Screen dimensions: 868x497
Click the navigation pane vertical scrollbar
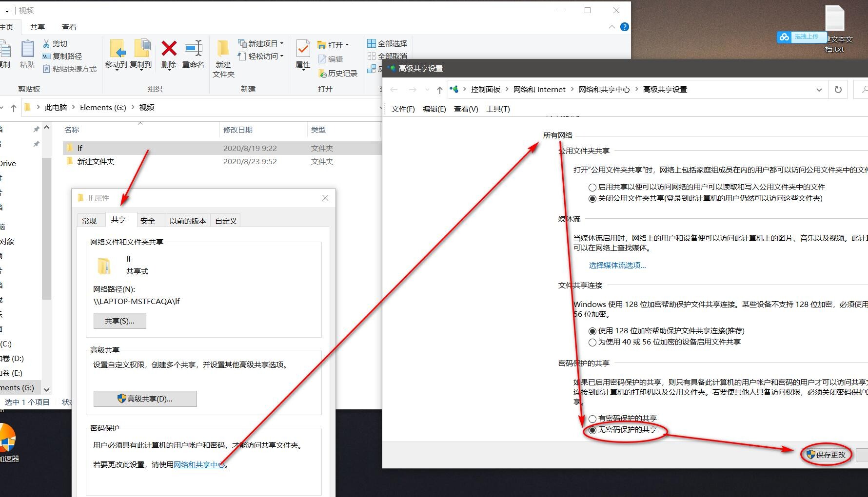click(x=46, y=229)
